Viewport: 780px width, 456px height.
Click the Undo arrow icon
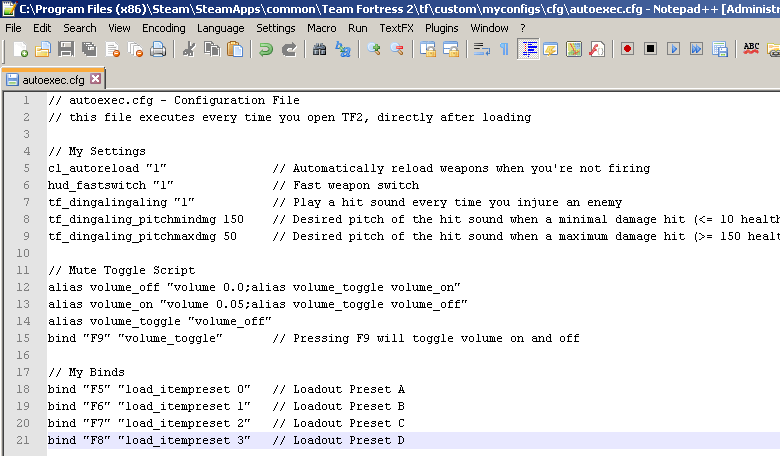point(266,49)
